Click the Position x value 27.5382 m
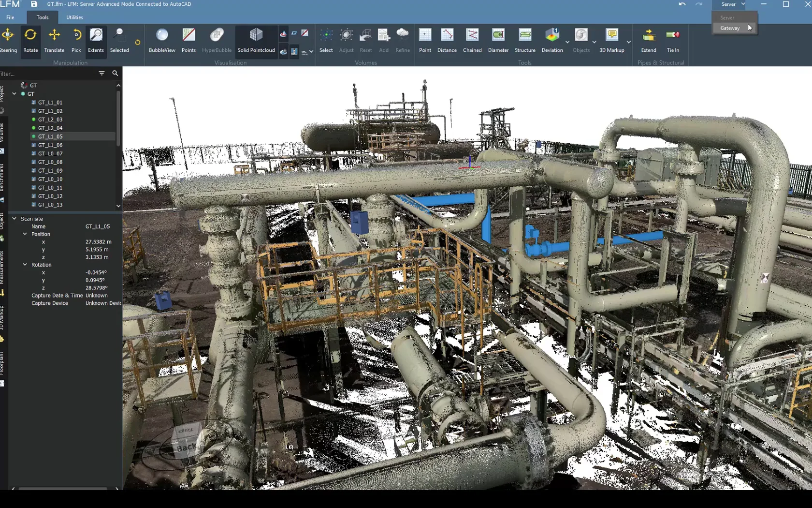 [x=99, y=242]
